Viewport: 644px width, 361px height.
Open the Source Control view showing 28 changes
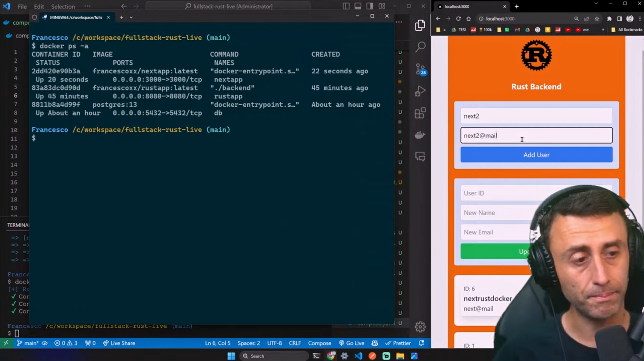pos(420,69)
